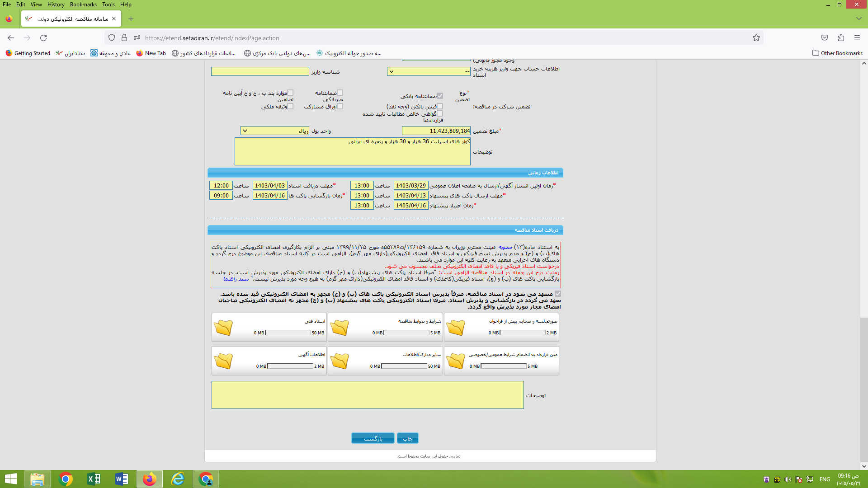Go forward with browser forward arrow

(27, 38)
